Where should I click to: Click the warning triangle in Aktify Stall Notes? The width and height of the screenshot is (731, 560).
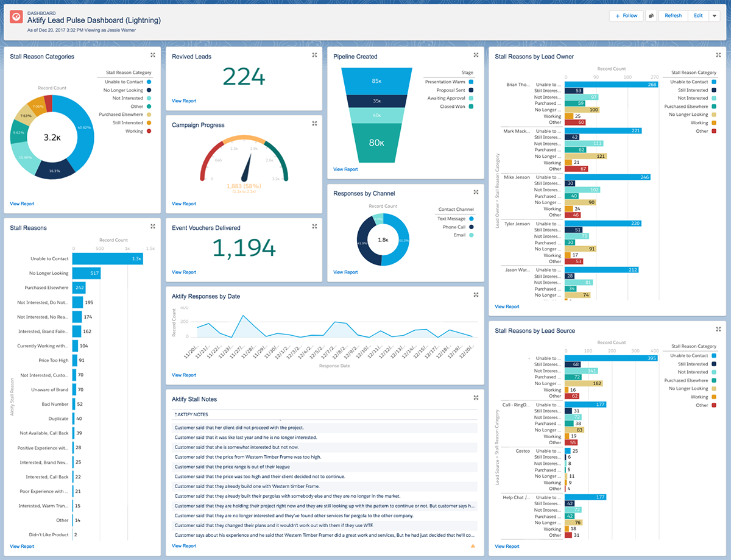[x=473, y=545]
